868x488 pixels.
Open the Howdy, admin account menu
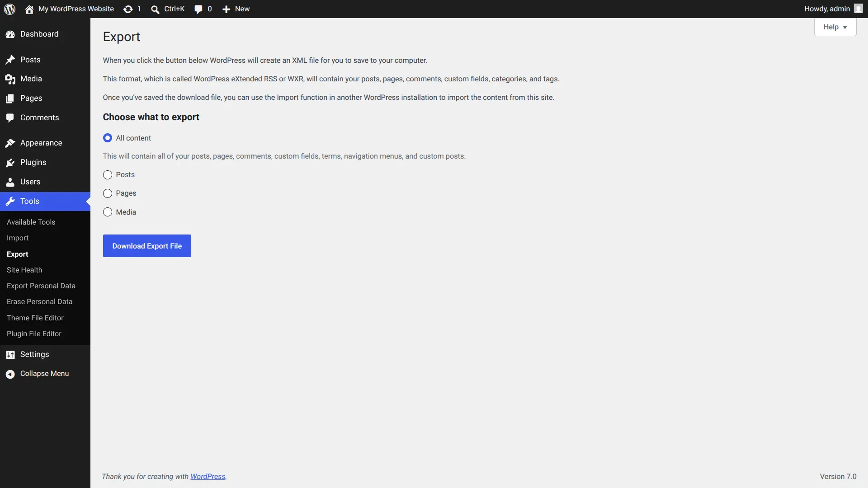point(833,9)
